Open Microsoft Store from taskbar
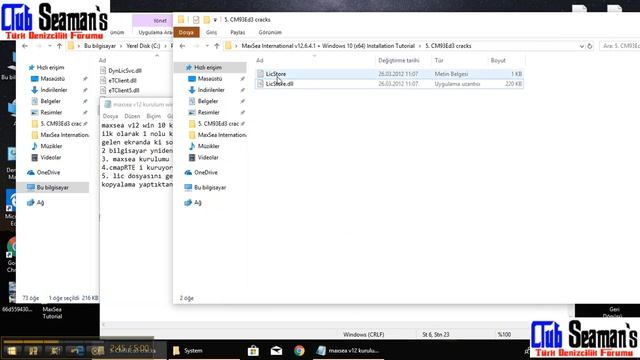The width and height of the screenshot is (640, 360). [253, 351]
